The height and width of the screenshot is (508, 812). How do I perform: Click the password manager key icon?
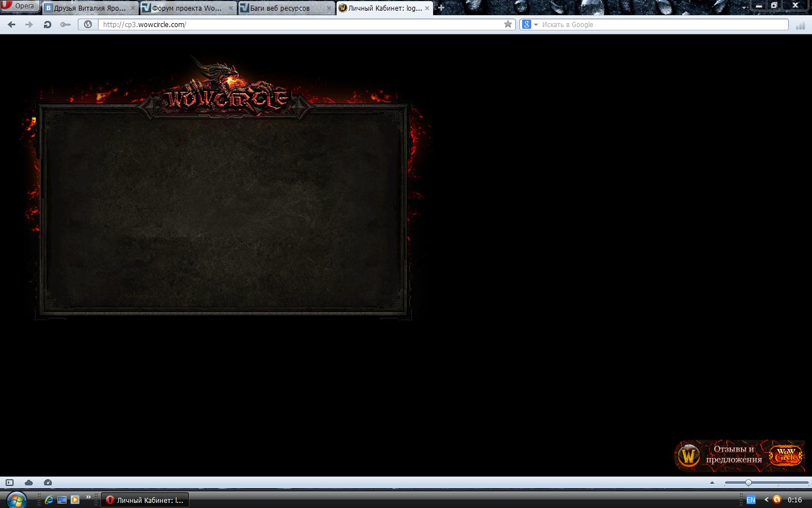(x=65, y=24)
